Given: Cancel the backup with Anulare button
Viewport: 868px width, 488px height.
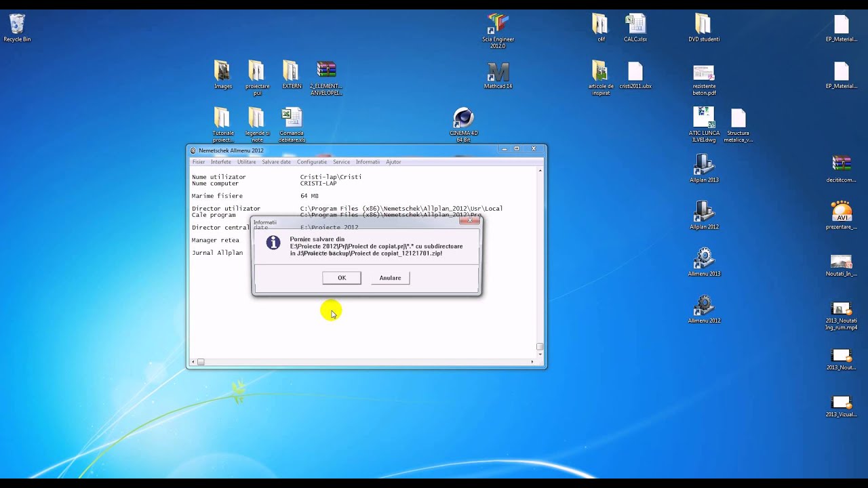Looking at the screenshot, I should click(x=390, y=278).
